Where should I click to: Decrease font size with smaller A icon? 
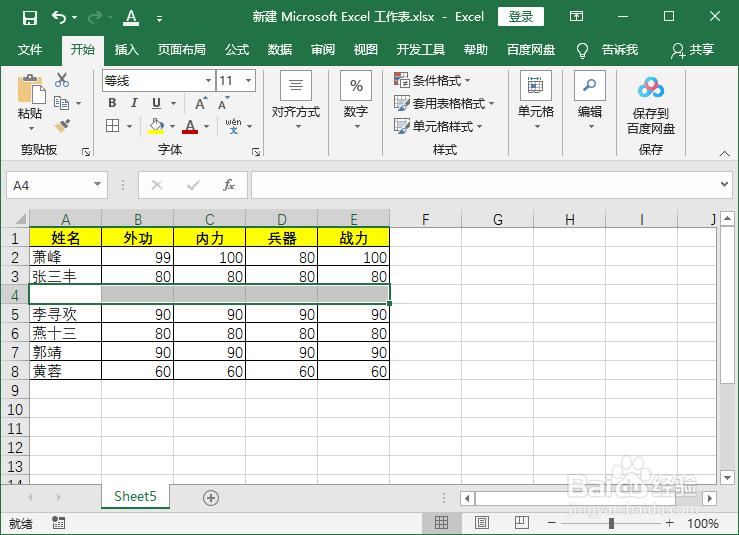(223, 103)
